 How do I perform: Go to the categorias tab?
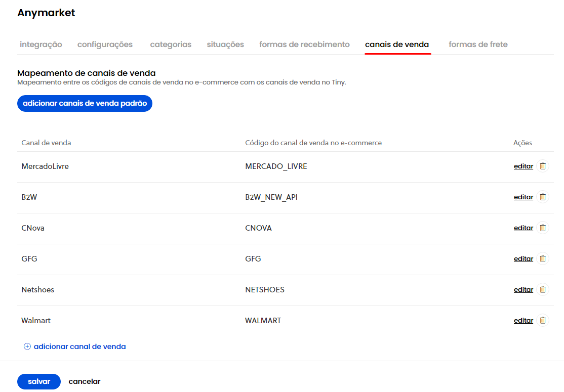click(171, 45)
